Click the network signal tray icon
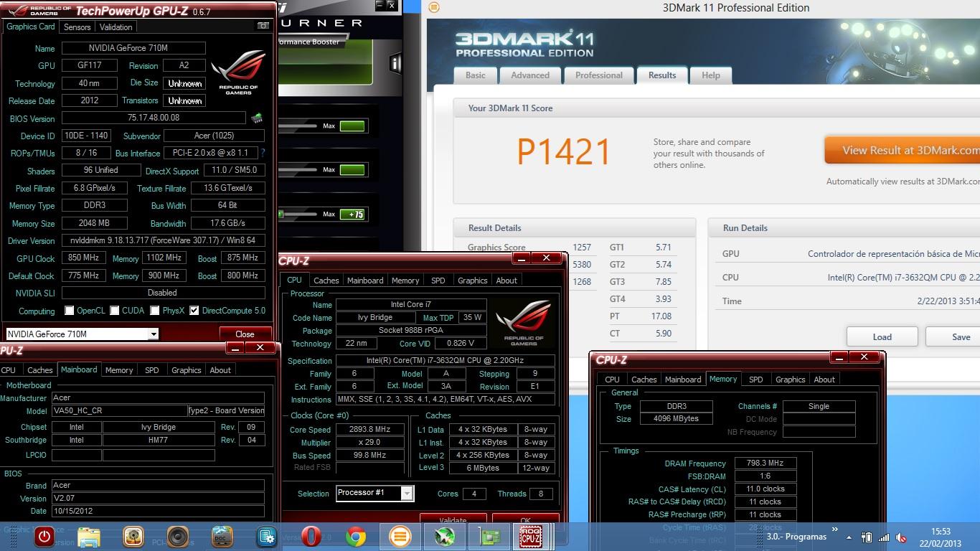The width and height of the screenshot is (980, 551). point(884,537)
